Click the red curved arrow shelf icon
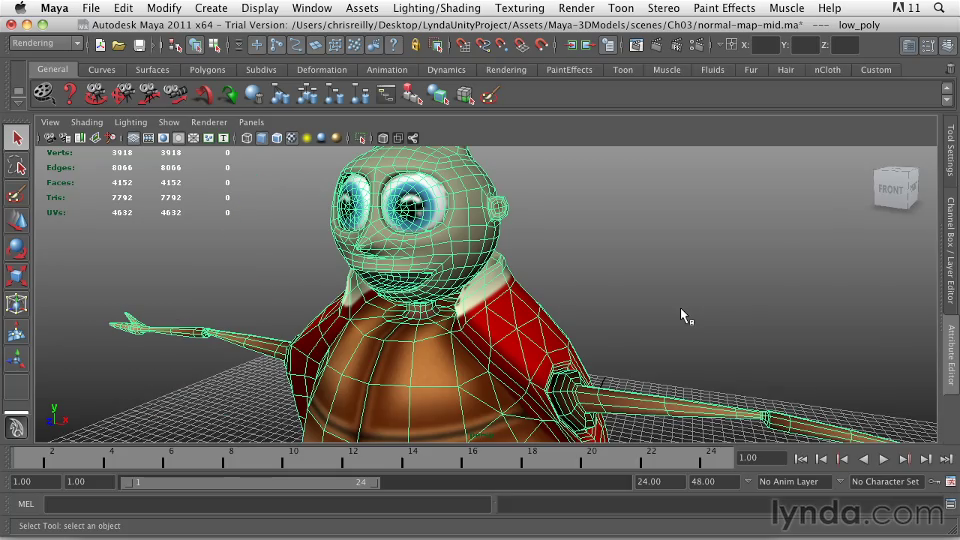The width and height of the screenshot is (960, 540). (202, 94)
